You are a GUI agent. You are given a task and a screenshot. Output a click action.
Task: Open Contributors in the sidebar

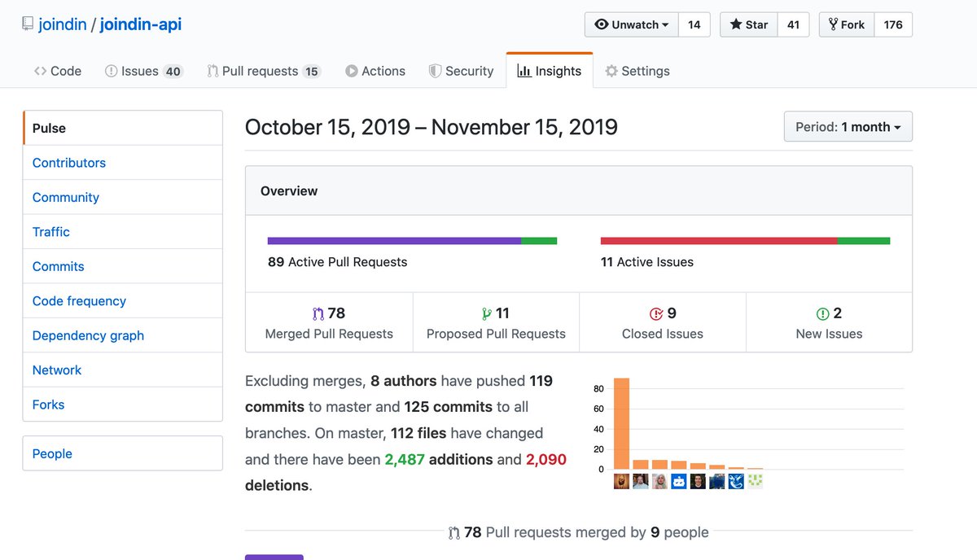(123, 163)
